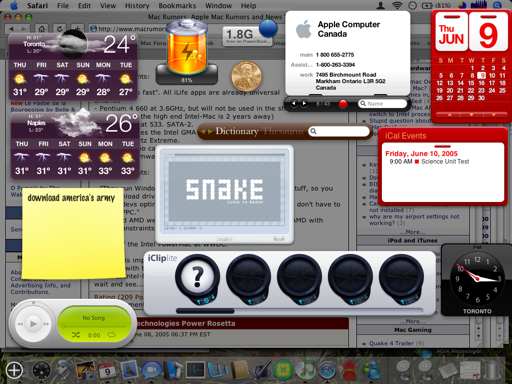Go to next Address Book widget contact
The height and width of the screenshot is (384, 512).
coord(304,104)
